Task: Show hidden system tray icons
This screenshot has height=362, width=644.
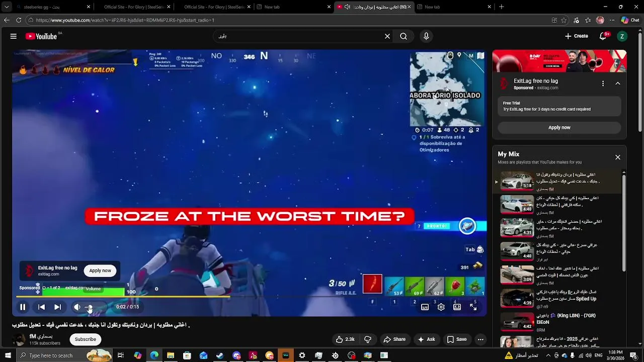Action: click(x=548, y=355)
